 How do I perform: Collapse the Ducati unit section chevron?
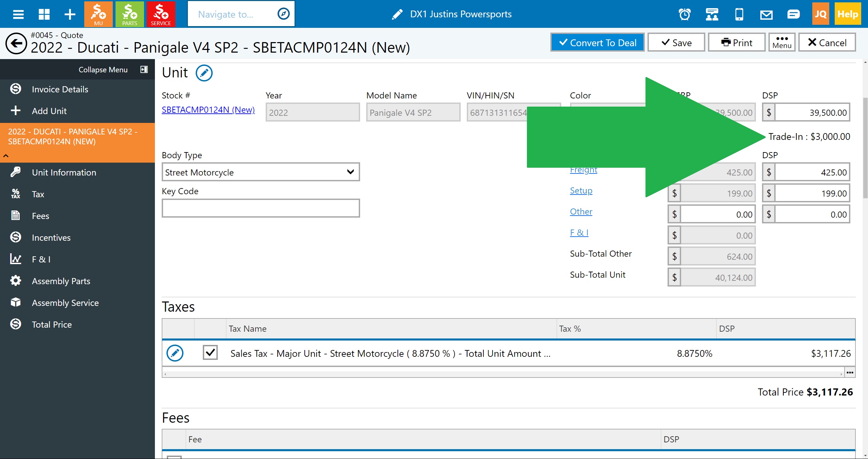[6, 156]
